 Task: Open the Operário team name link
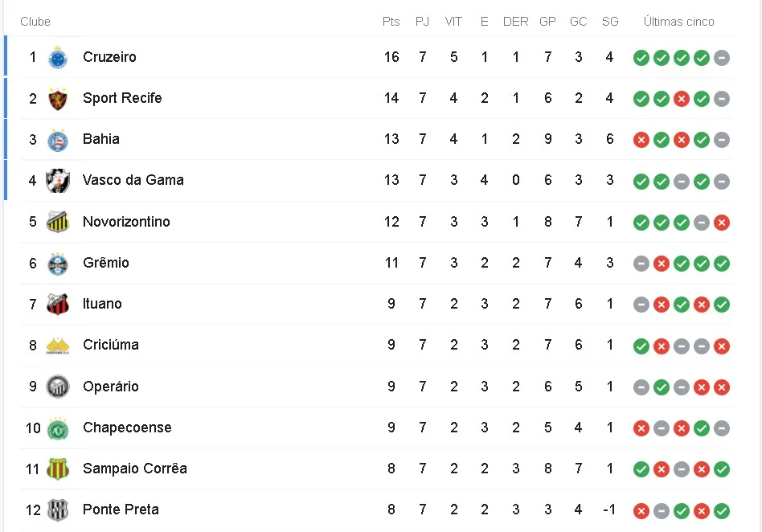pyautogui.click(x=111, y=387)
